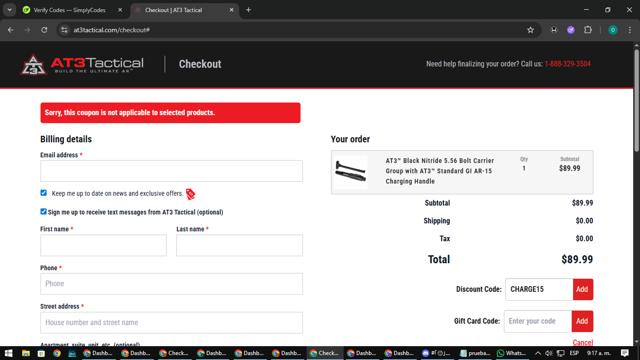The width and height of the screenshot is (640, 360).
Task: Uncheck Sign me up for text messages
Action: tap(44, 211)
